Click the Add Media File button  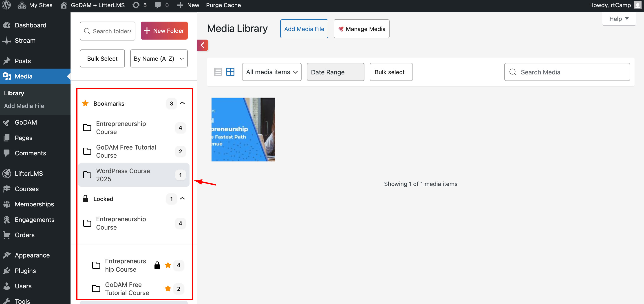pos(304,29)
